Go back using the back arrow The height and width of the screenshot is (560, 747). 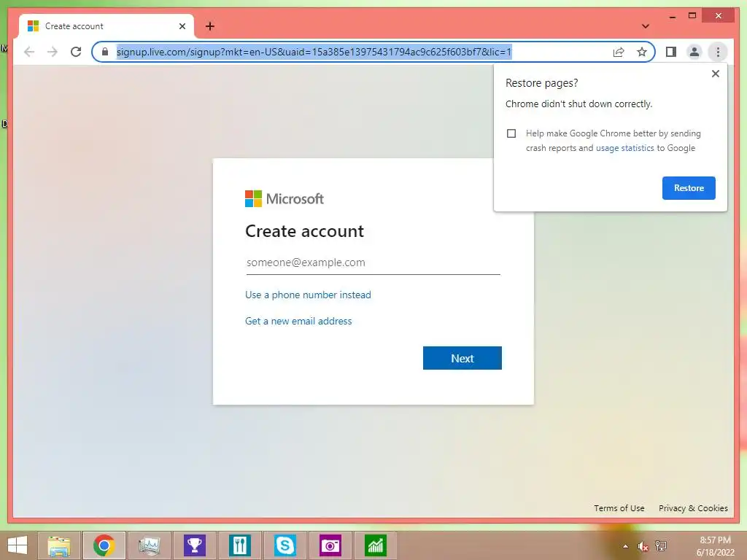[29, 52]
